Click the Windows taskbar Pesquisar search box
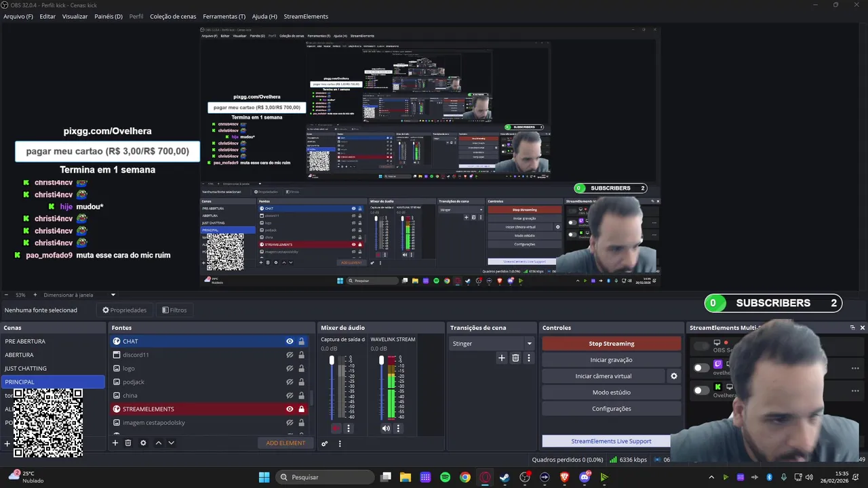The image size is (868, 488). [325, 477]
